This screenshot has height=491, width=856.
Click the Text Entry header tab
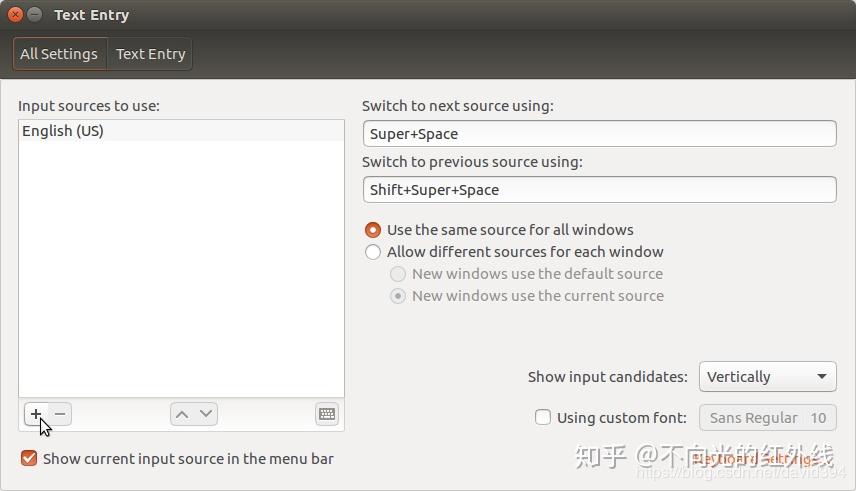click(x=151, y=54)
